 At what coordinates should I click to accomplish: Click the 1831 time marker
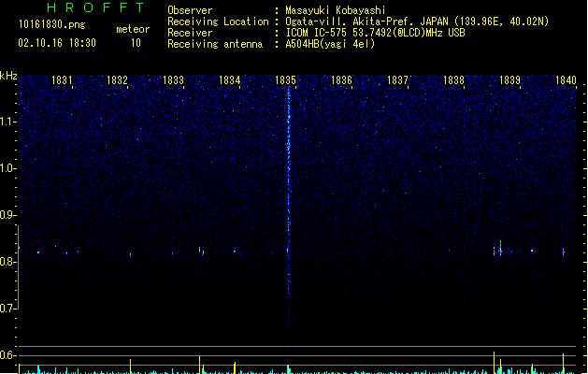62,80
